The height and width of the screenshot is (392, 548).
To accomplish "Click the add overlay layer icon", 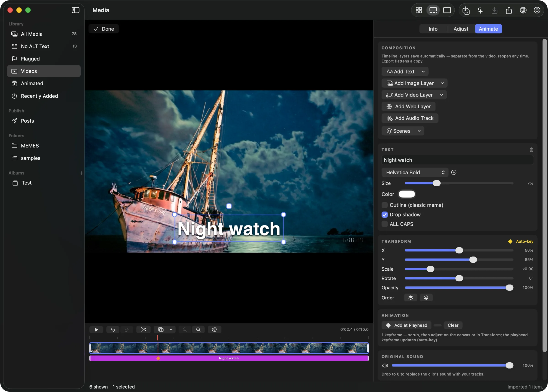I will pos(161,329).
